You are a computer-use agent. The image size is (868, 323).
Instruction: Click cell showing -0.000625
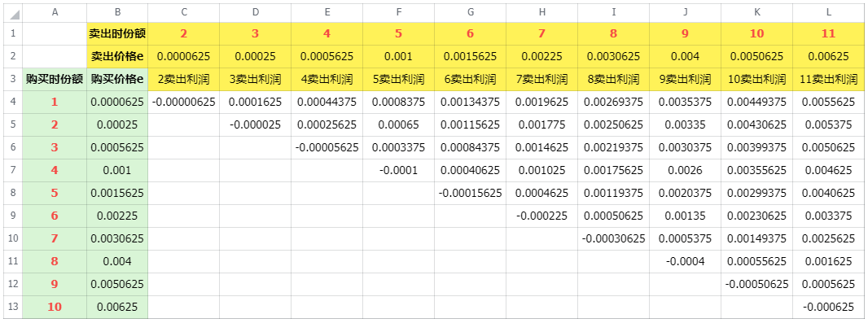(828, 307)
